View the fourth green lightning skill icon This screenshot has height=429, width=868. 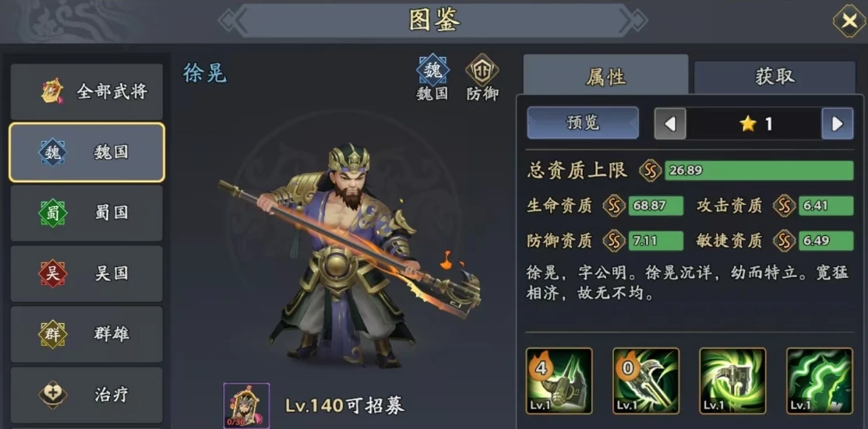pyautogui.click(x=819, y=381)
